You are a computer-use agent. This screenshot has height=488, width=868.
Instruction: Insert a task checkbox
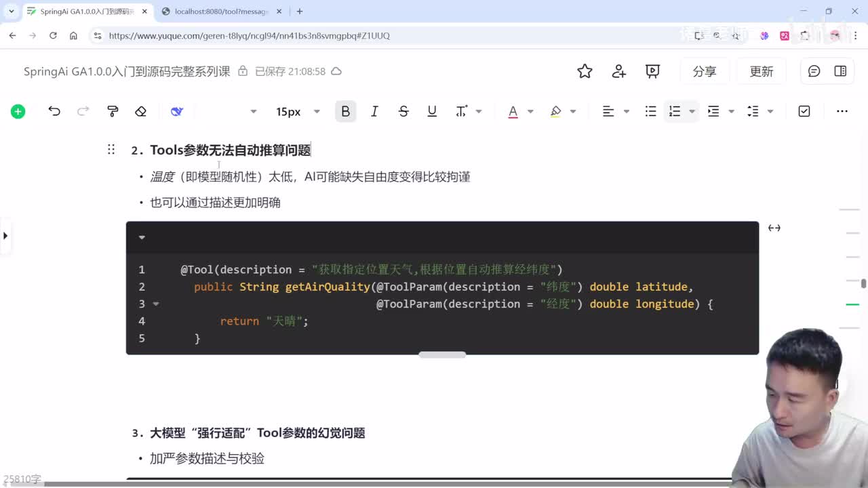coord(804,111)
